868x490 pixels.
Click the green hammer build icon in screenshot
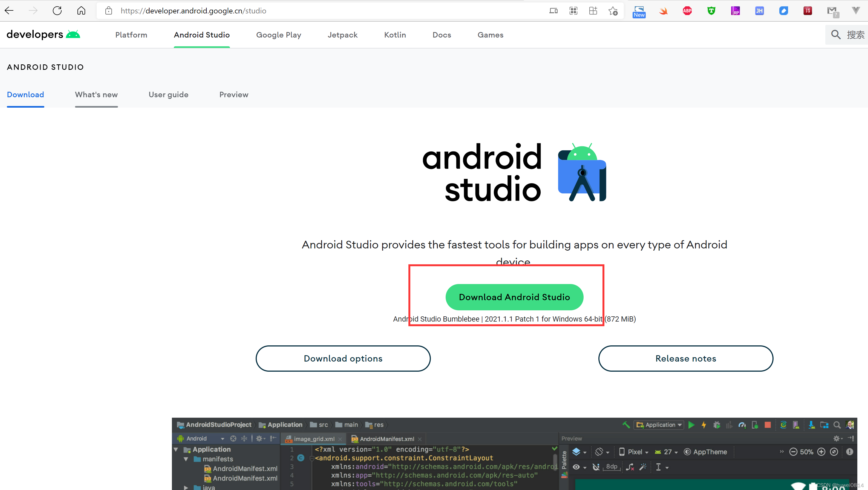[626, 425]
